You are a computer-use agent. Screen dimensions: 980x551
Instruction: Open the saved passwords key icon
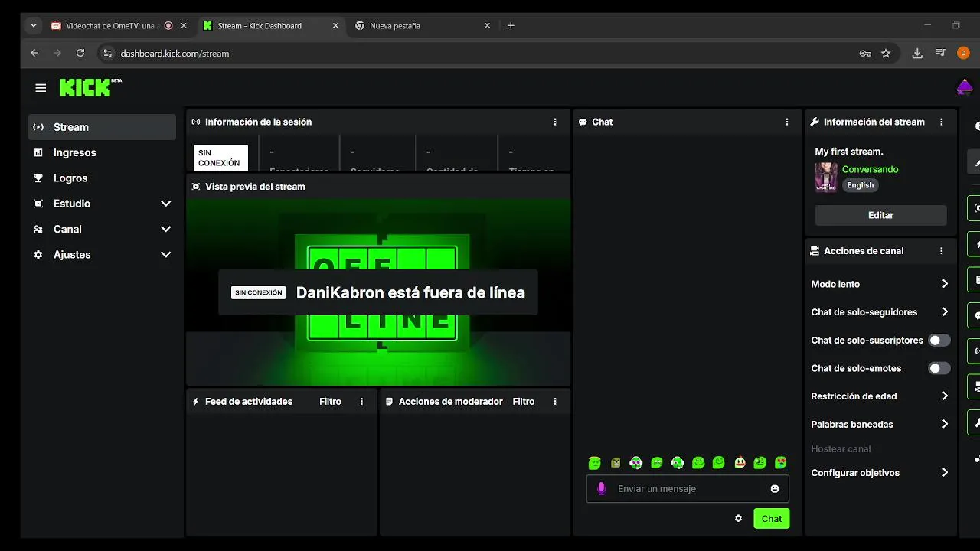pos(865,54)
